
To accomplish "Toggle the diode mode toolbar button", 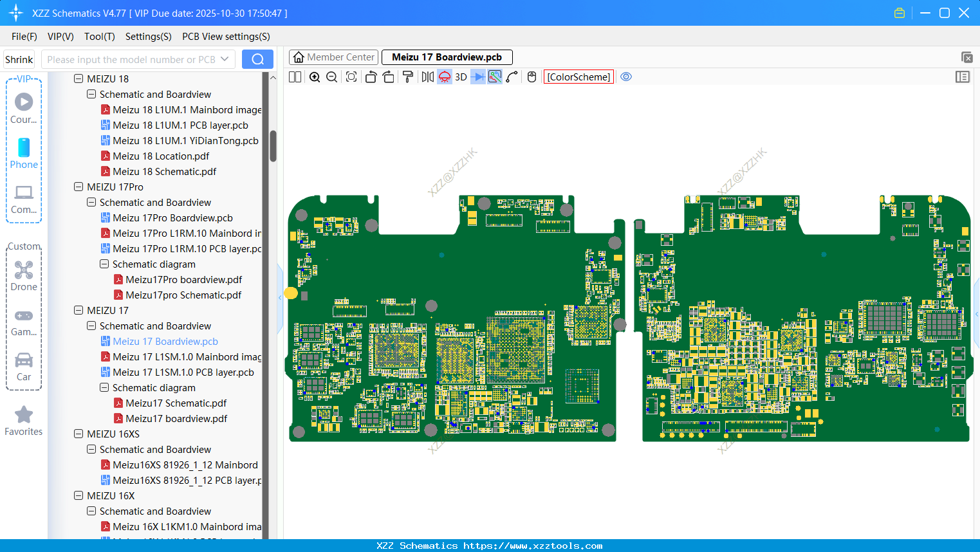I will [x=478, y=77].
